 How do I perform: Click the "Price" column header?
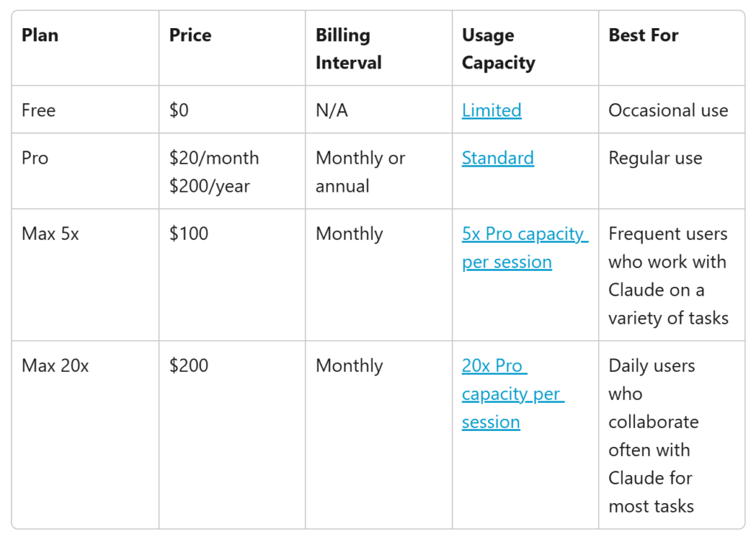click(190, 35)
